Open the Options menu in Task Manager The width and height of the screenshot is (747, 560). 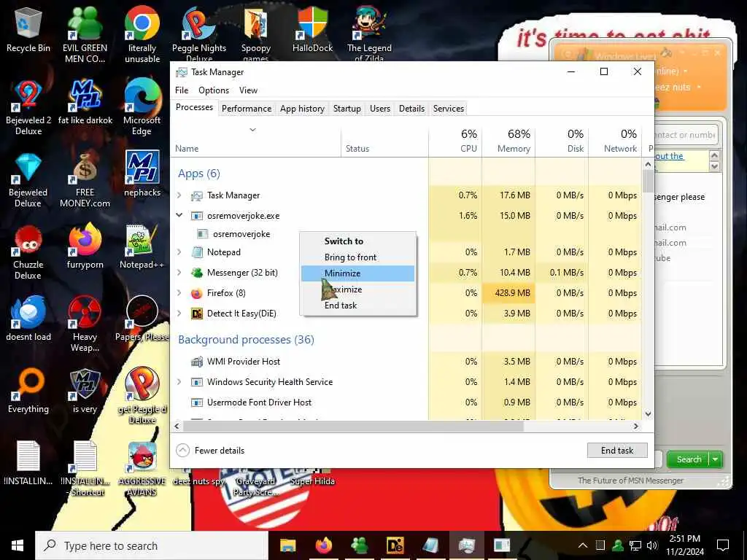coord(214,90)
